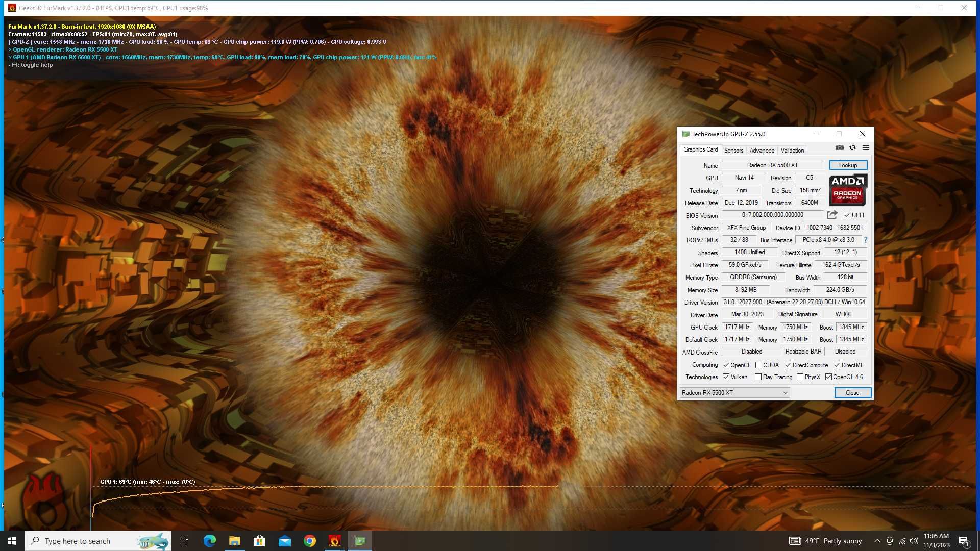Toggle the DirectML checkbox

(837, 365)
